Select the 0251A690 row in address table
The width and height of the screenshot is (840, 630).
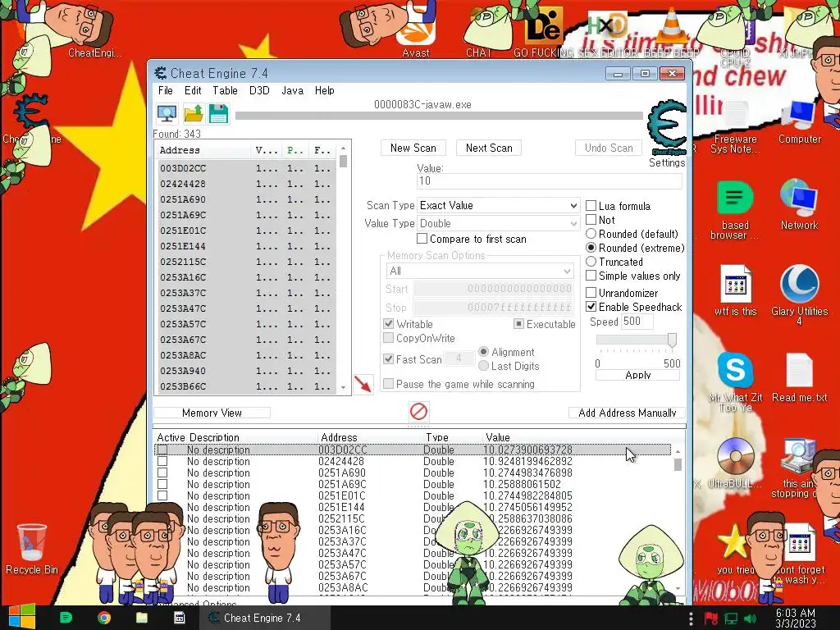[x=413, y=473]
